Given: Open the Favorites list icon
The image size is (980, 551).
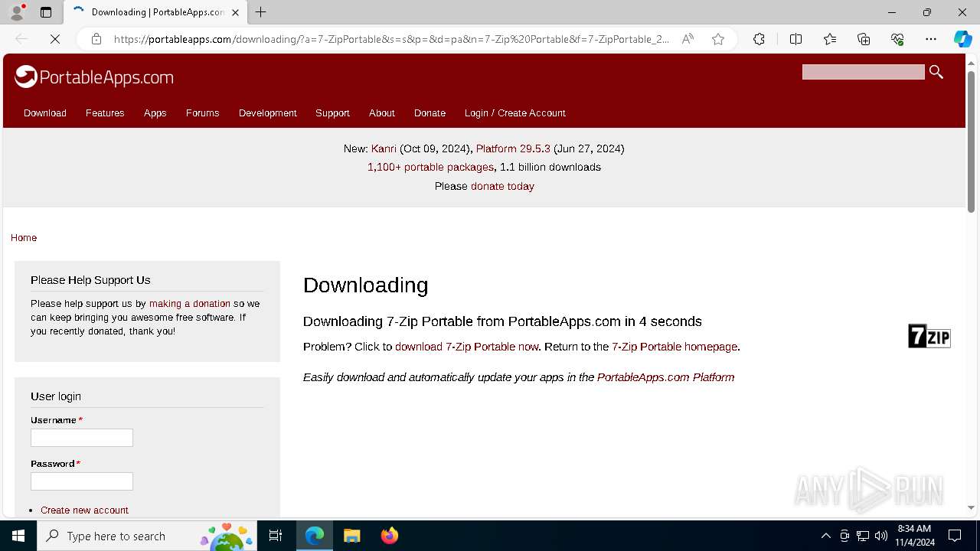Looking at the screenshot, I should [830, 39].
